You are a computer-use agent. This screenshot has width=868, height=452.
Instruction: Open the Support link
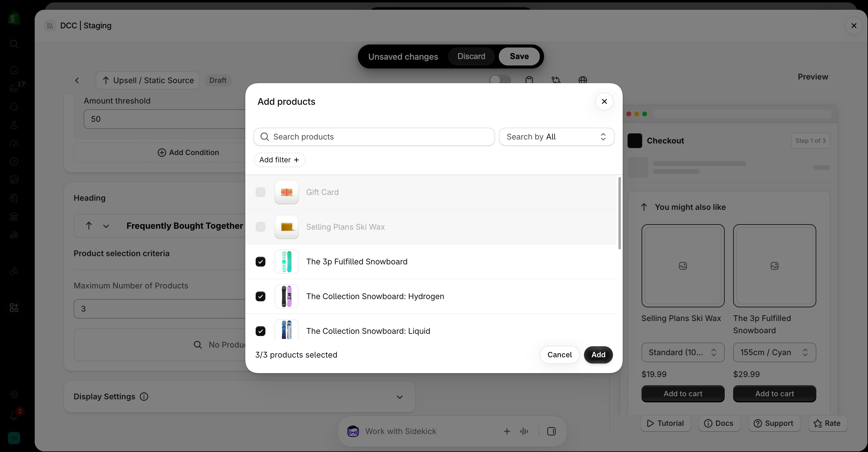[x=774, y=423]
